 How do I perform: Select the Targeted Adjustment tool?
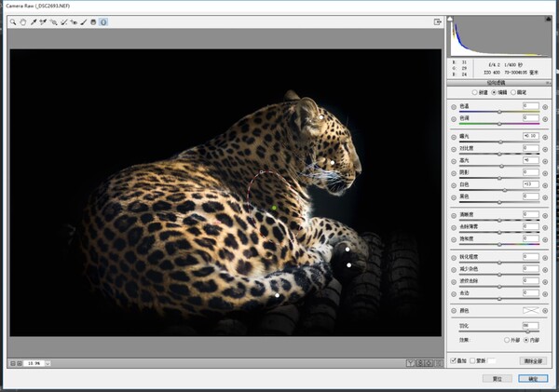[x=53, y=22]
